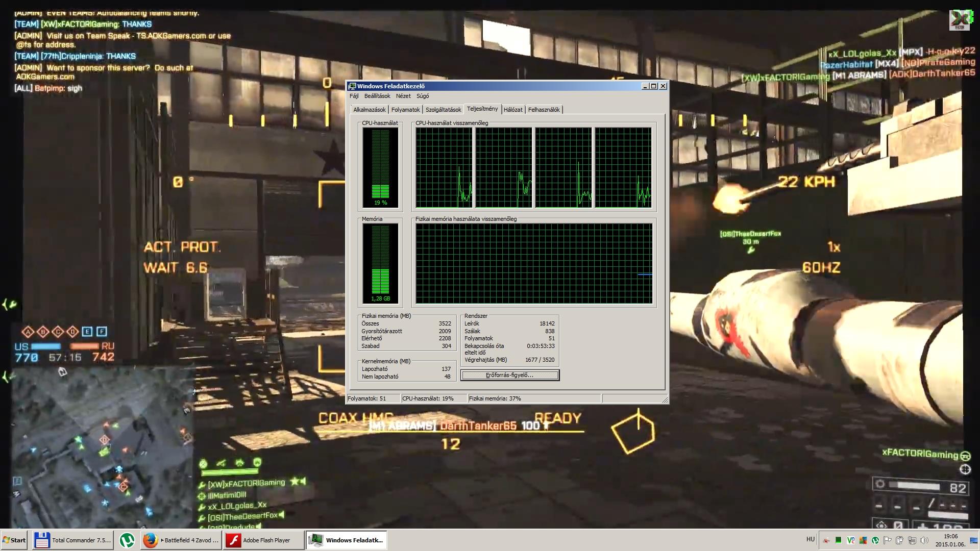This screenshot has height=551, width=980.
Task: Switch to the Hálózat tab
Action: pos(513,110)
